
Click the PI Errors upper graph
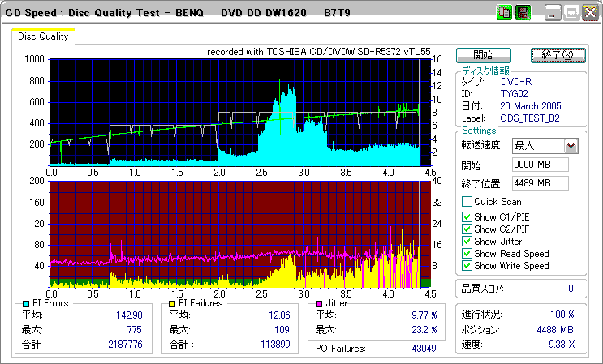[240, 112]
